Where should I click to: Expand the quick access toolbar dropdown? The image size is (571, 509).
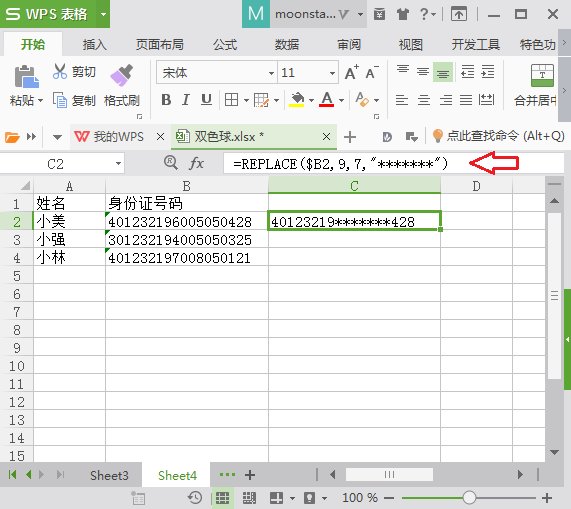pyautogui.click(x=57, y=137)
